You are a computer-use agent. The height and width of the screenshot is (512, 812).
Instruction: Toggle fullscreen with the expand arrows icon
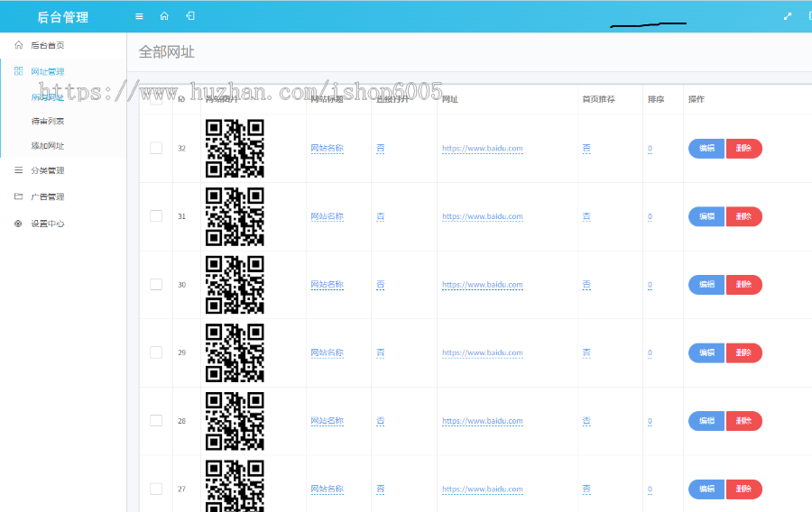787,16
